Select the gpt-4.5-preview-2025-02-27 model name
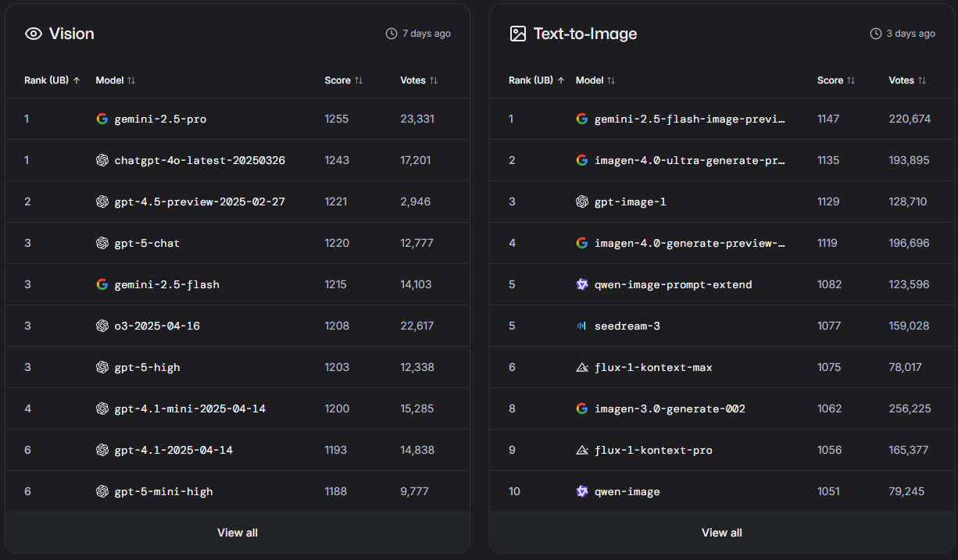Image resolution: width=958 pixels, height=560 pixels. click(199, 202)
